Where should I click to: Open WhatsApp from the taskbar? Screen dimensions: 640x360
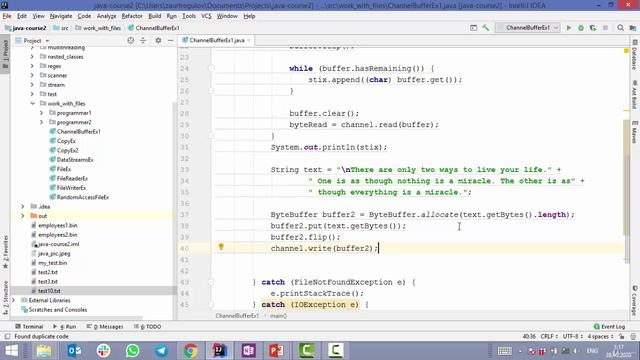point(132,351)
